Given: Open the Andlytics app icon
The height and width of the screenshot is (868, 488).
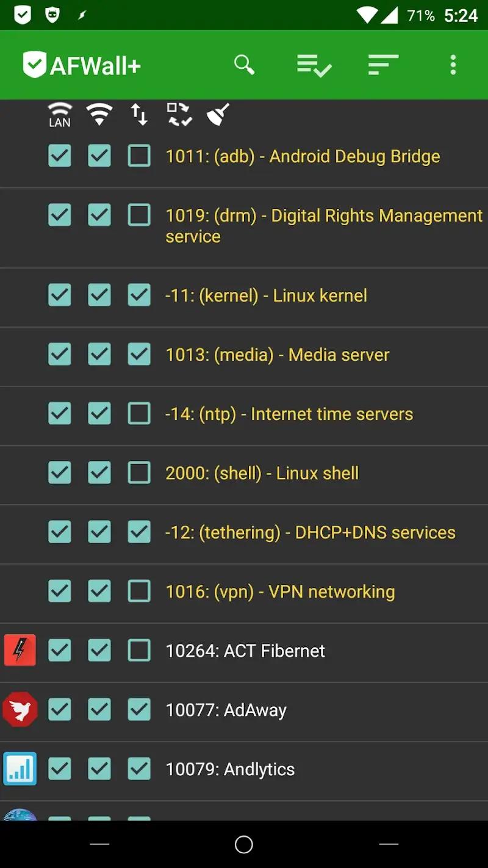Looking at the screenshot, I should tap(20, 769).
